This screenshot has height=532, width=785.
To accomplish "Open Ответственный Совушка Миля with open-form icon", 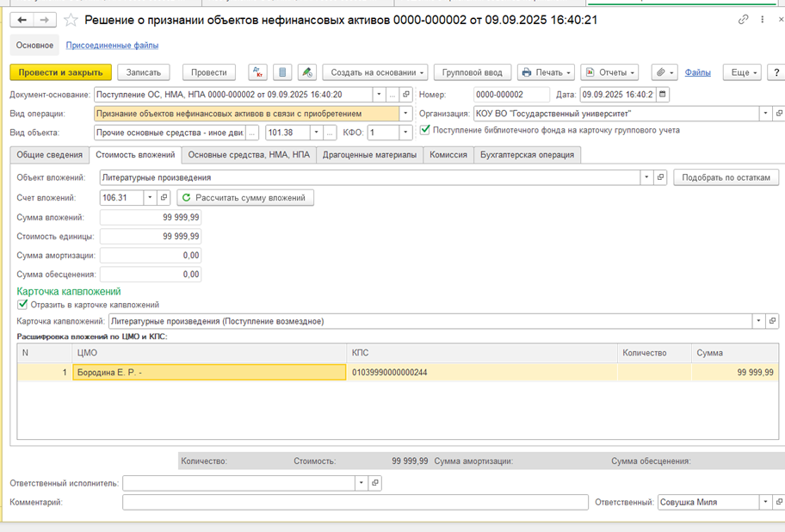I will pyautogui.click(x=779, y=502).
